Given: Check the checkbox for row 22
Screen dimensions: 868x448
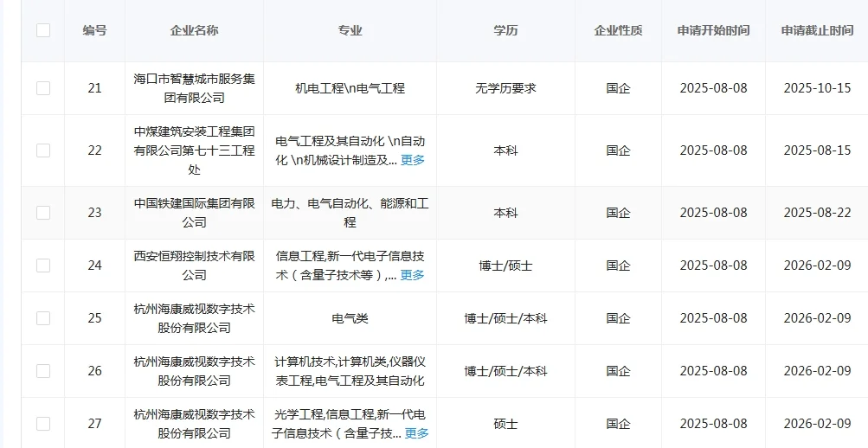Looking at the screenshot, I should coord(43,150).
